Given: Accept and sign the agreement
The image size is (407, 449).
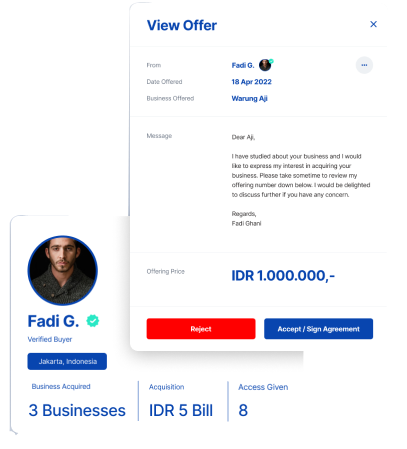Looking at the screenshot, I should (x=318, y=329).
